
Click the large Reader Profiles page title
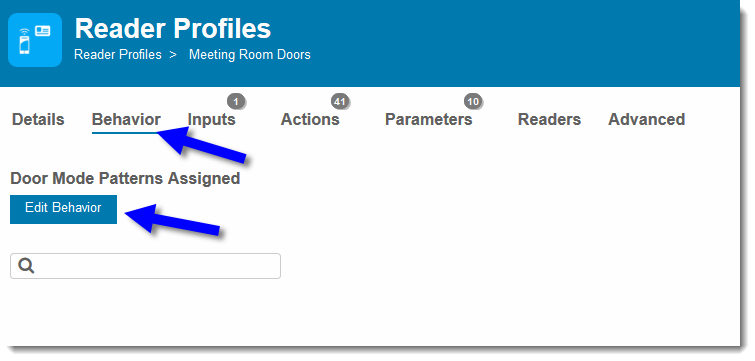[x=173, y=29]
